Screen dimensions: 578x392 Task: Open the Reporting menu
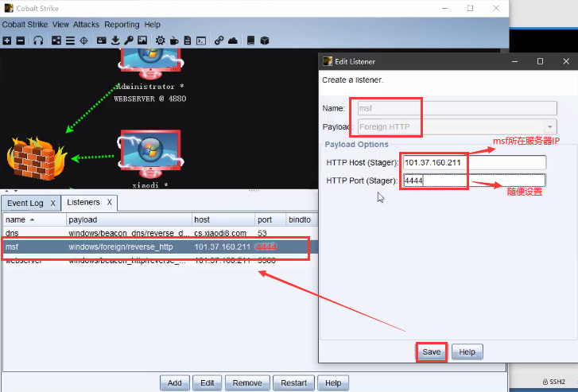[122, 25]
